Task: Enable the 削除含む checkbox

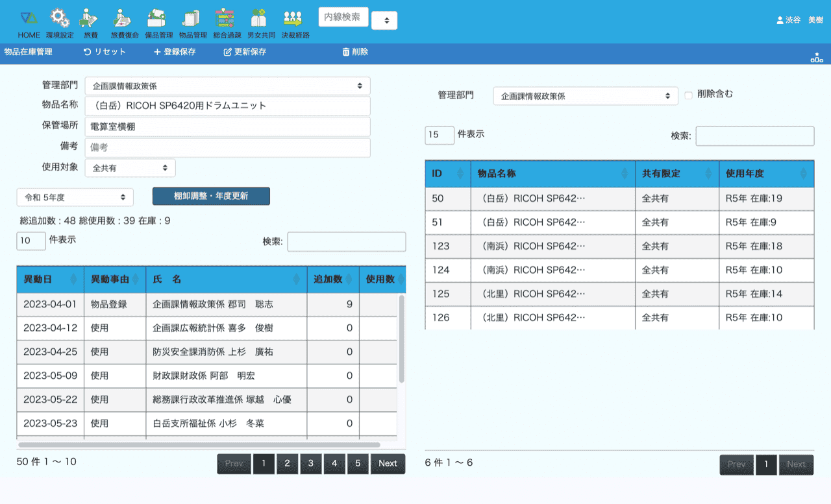Action: coord(689,95)
